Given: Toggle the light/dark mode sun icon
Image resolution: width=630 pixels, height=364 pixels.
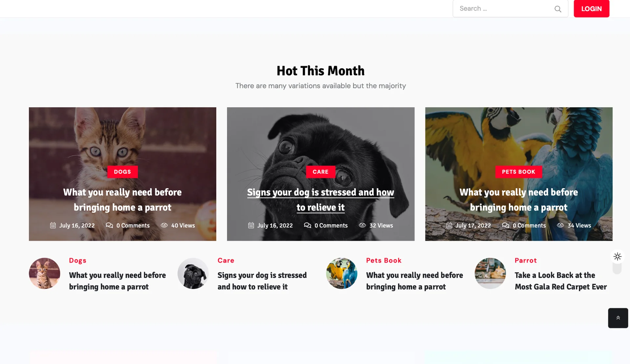Looking at the screenshot, I should (x=617, y=256).
